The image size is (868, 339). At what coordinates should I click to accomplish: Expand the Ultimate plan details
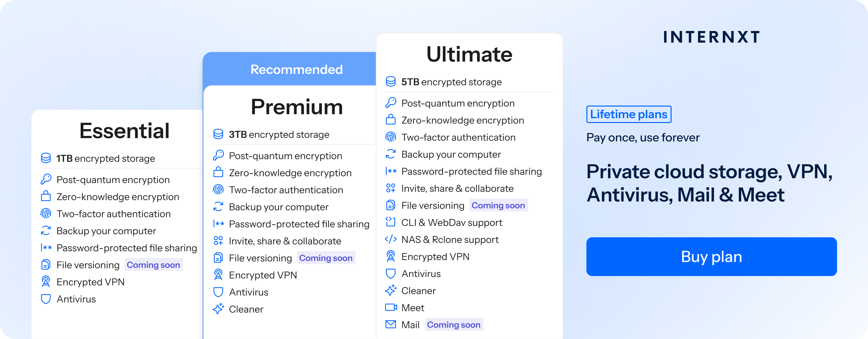469,54
